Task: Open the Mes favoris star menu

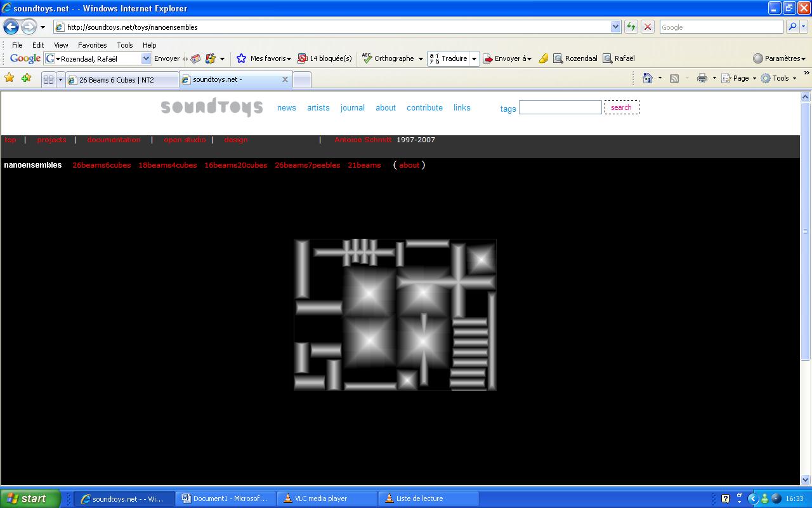Action: tap(263, 58)
